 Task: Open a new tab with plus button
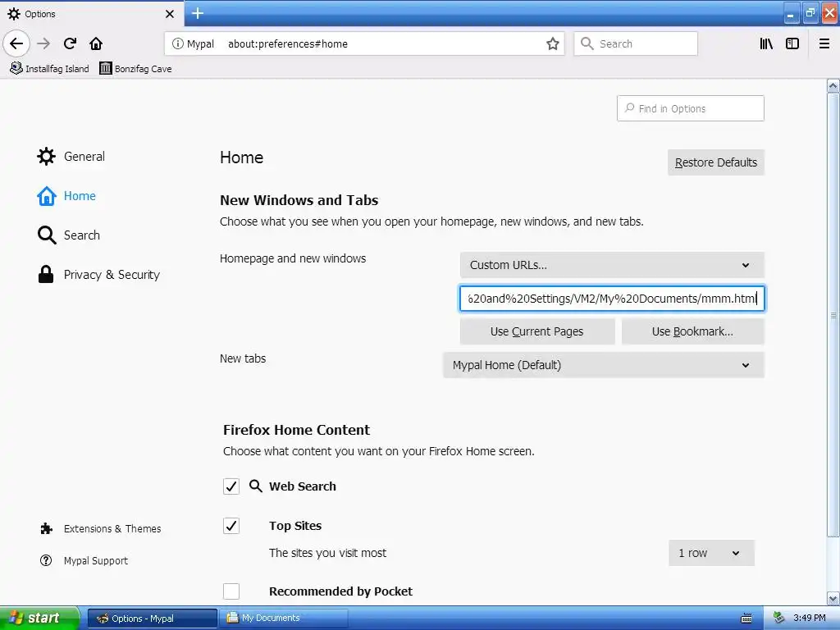(198, 13)
